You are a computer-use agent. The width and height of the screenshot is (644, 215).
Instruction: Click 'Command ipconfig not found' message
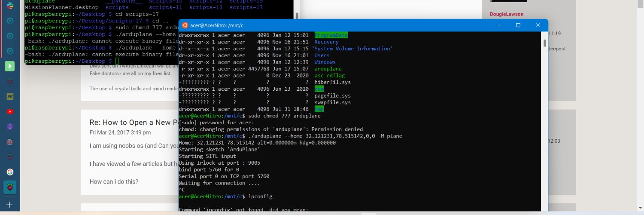(x=243, y=210)
